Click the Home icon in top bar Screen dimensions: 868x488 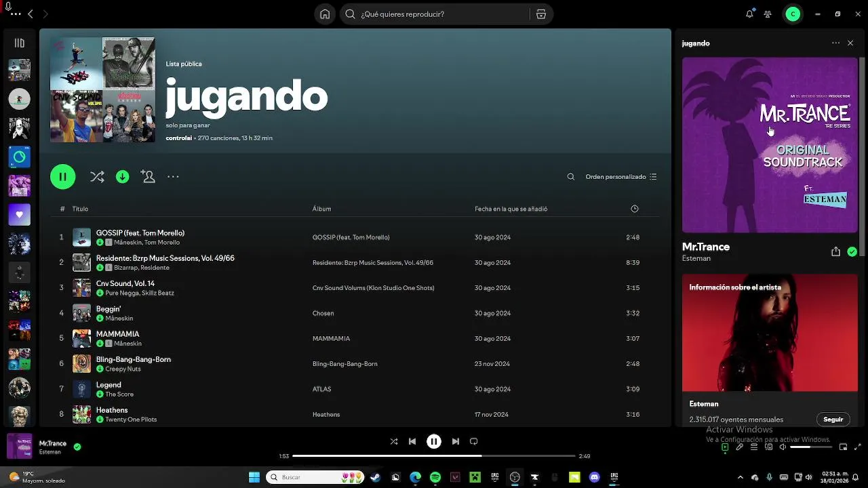click(325, 14)
